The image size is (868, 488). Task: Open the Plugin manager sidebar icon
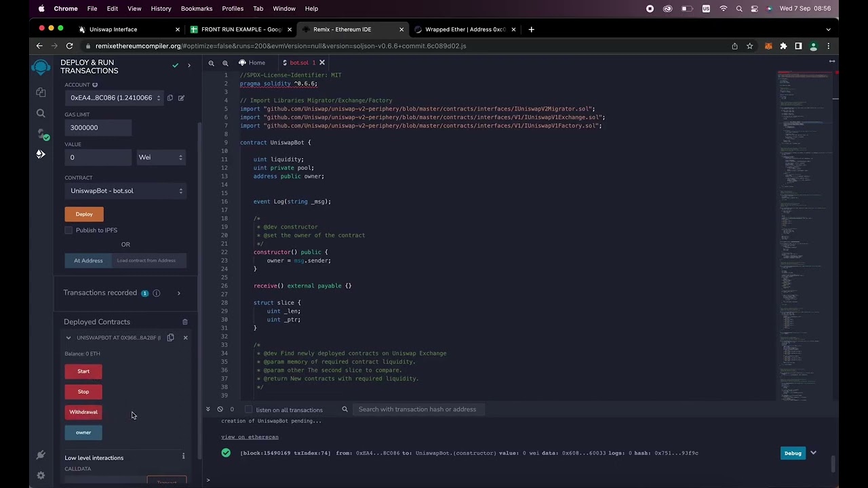pos(41,455)
